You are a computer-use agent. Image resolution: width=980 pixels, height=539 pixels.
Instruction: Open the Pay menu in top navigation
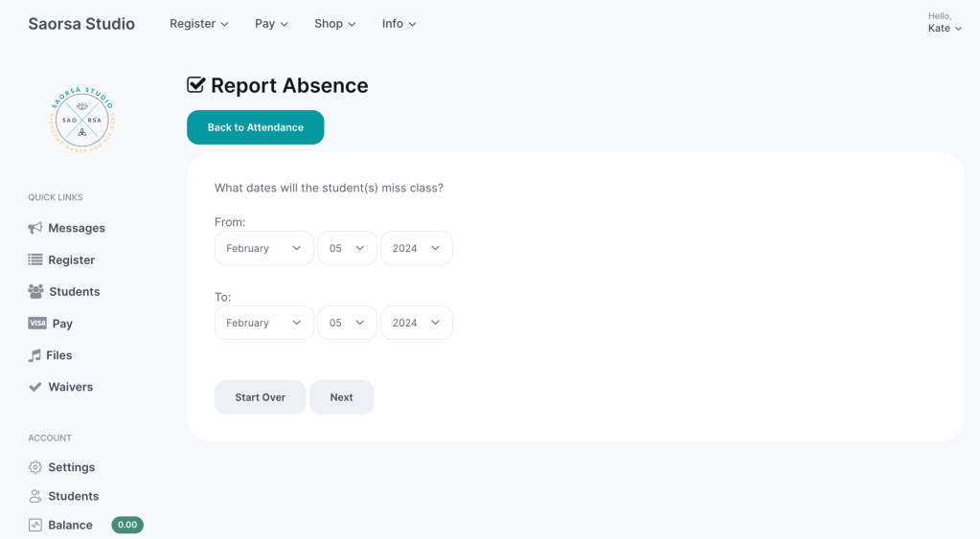click(x=271, y=24)
